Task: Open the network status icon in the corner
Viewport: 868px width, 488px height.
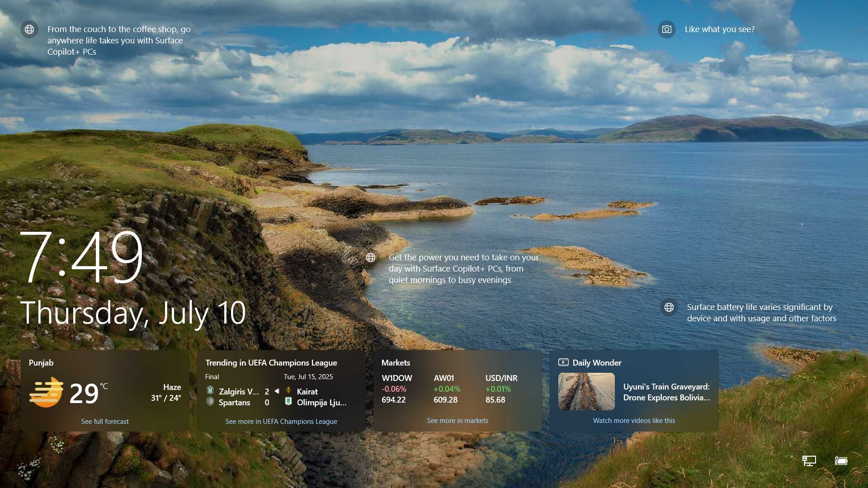Action: click(809, 460)
